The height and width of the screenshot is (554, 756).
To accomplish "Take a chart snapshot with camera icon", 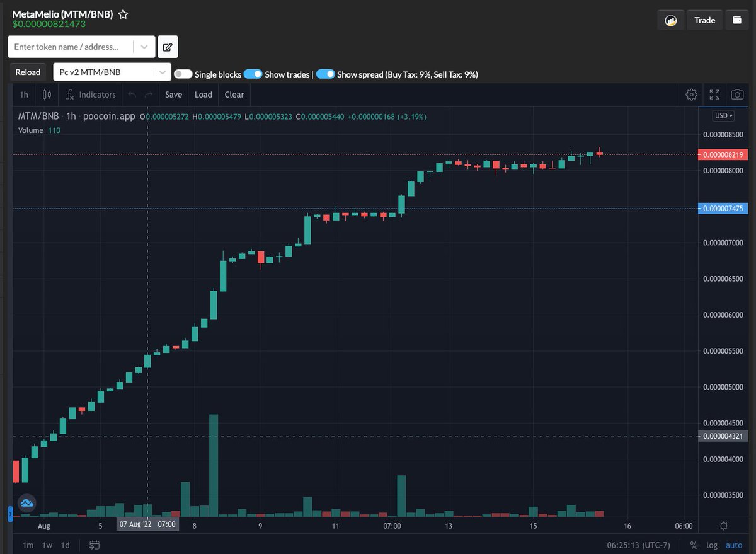I will click(x=736, y=95).
